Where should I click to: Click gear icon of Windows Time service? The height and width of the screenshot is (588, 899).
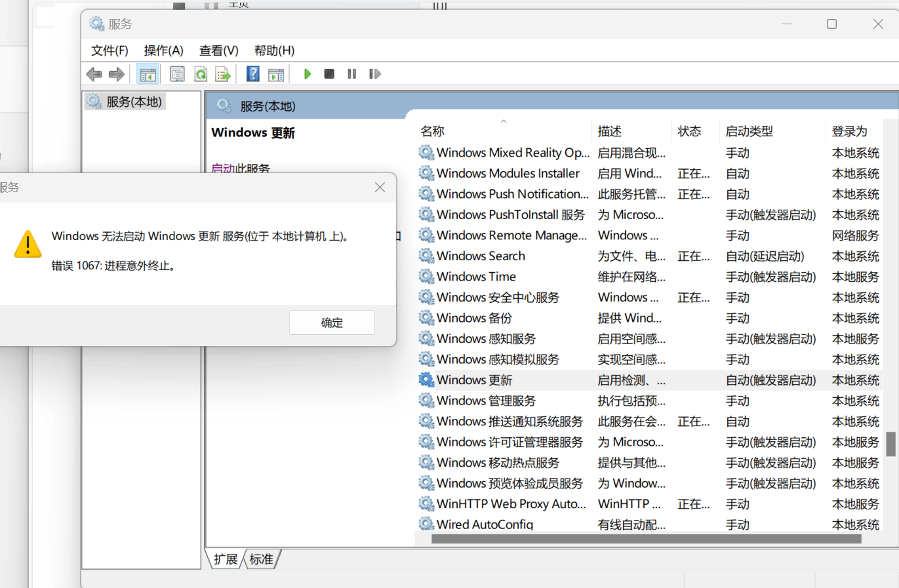[x=426, y=277]
